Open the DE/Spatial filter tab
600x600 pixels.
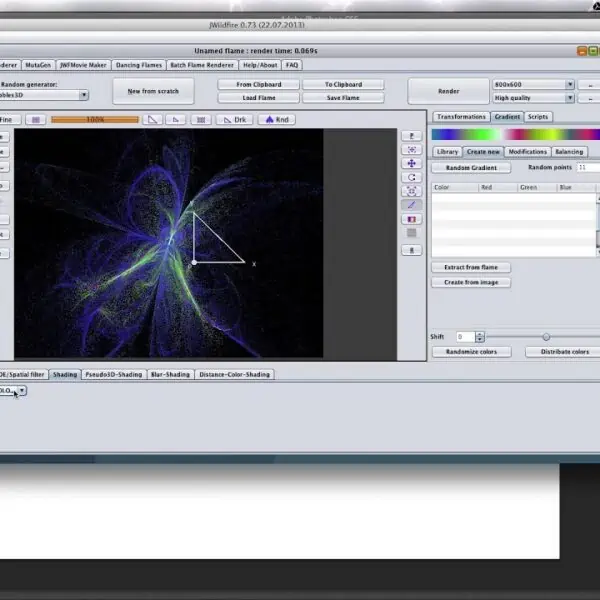22,375
